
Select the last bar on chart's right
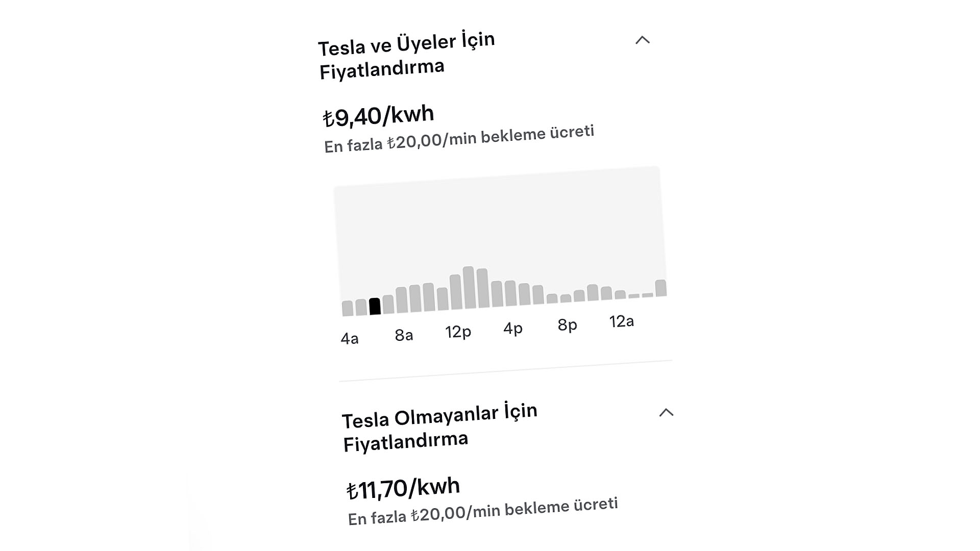point(661,288)
